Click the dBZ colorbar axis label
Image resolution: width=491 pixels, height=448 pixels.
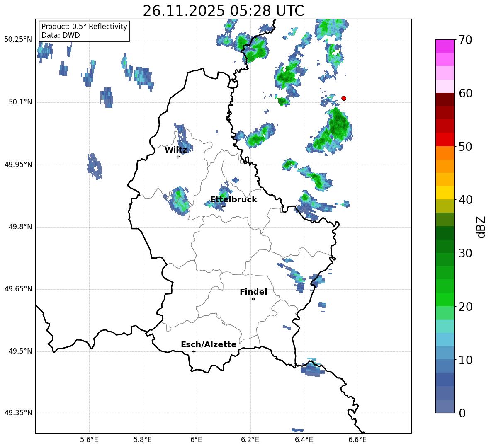coord(481,227)
